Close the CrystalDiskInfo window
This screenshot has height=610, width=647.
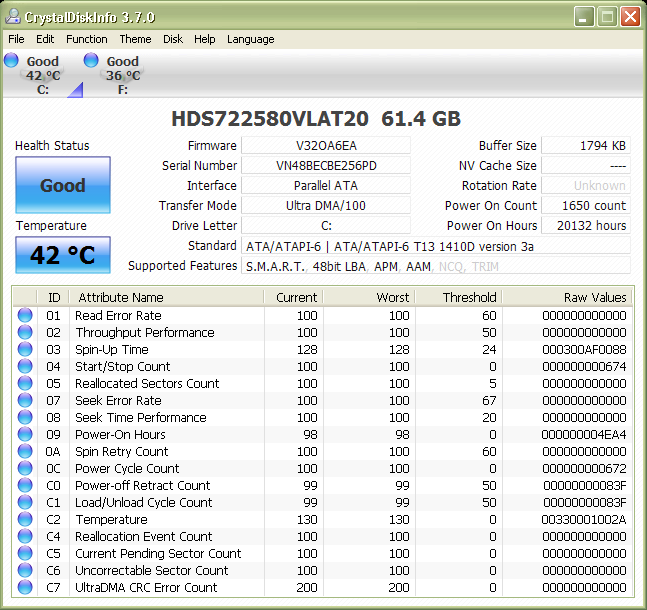pyautogui.click(x=630, y=17)
